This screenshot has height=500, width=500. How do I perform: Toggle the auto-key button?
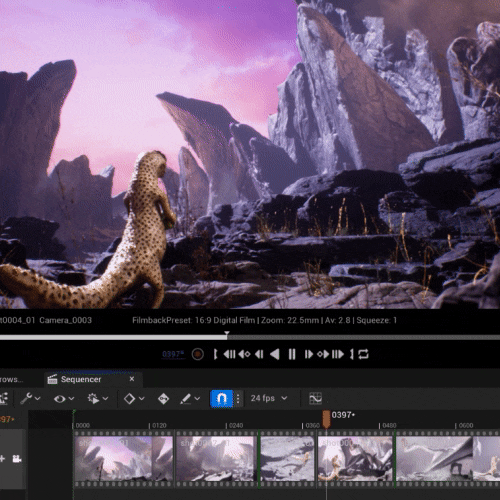(x=163, y=399)
